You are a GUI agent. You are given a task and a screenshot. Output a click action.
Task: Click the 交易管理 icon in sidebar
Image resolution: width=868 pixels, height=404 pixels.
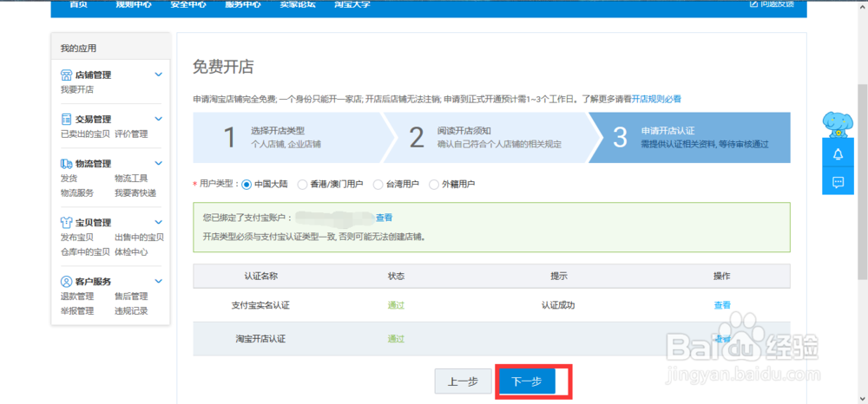67,120
